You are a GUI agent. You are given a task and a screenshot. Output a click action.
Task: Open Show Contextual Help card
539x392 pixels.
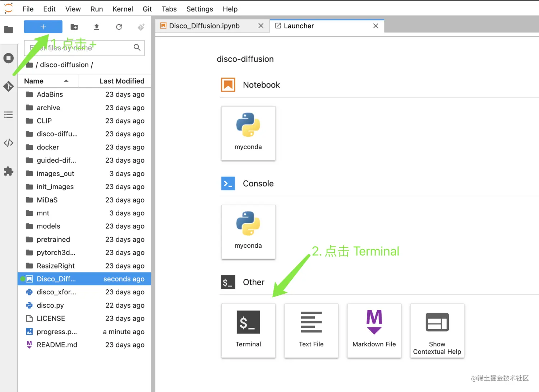pos(437,331)
